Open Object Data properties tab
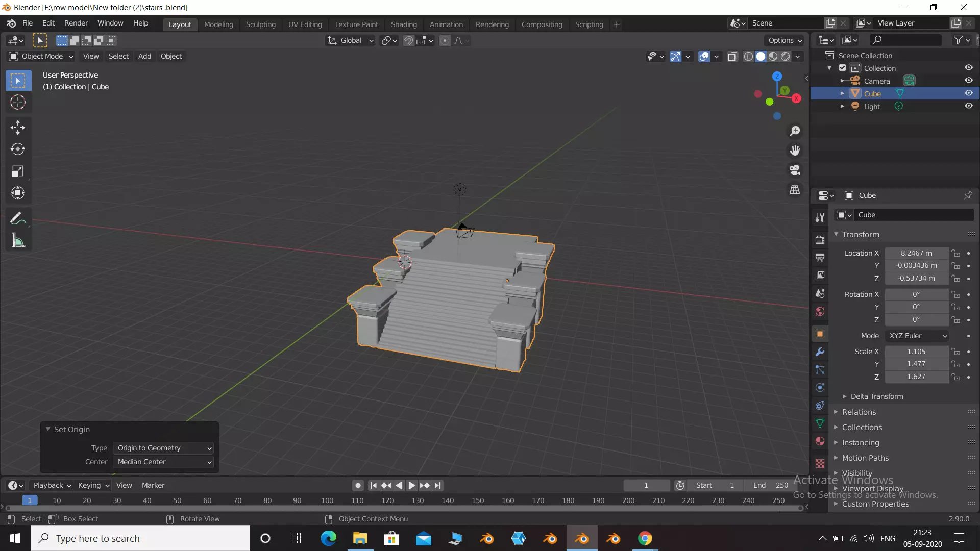980x551 pixels. [x=820, y=423]
